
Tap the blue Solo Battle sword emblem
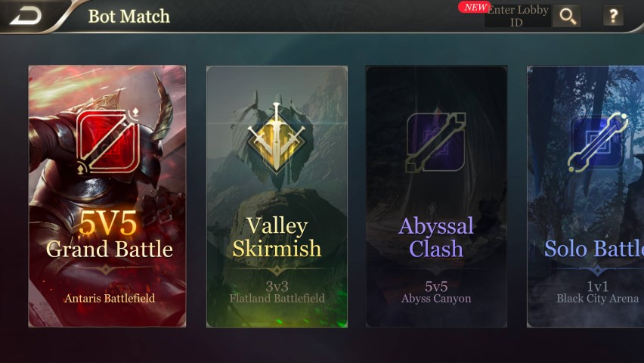tap(598, 142)
